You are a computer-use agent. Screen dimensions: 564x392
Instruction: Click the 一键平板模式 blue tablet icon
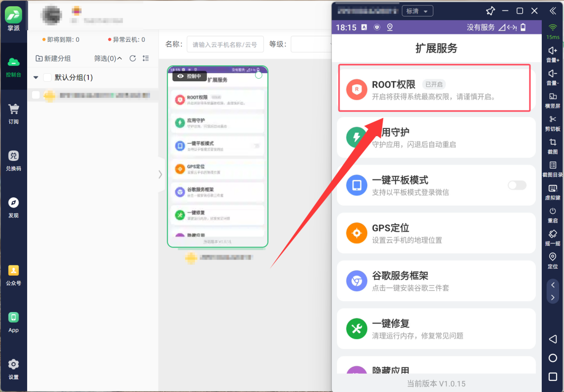[x=356, y=185]
